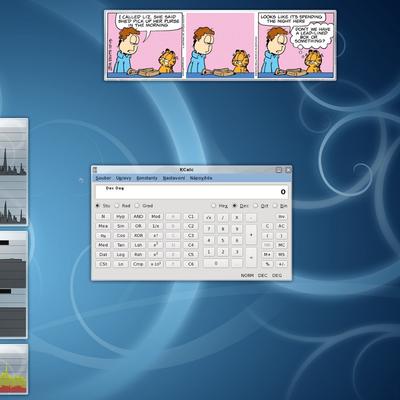
Task: Click the 1/x reciprocal button
Action: (156, 226)
